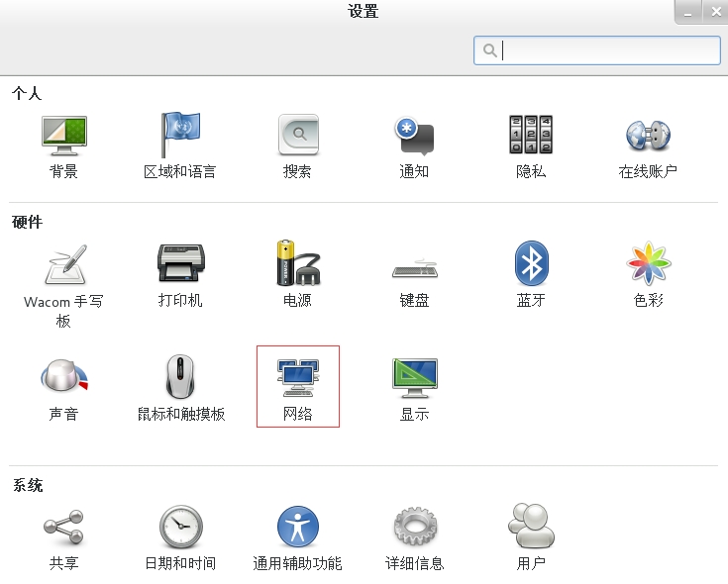Minimize the 设置 window
Image resolution: width=728 pixels, height=584 pixels.
[688, 13]
